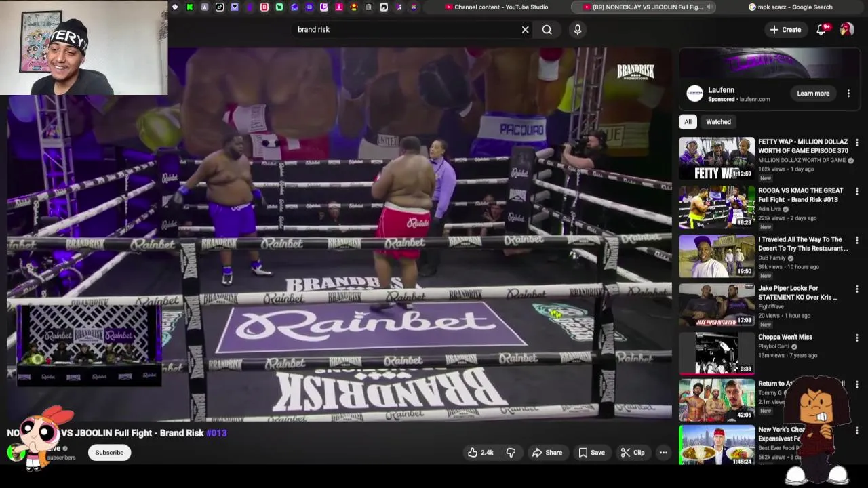Open the 42:06 group thumbnail video
The height and width of the screenshot is (488, 868).
click(x=717, y=400)
